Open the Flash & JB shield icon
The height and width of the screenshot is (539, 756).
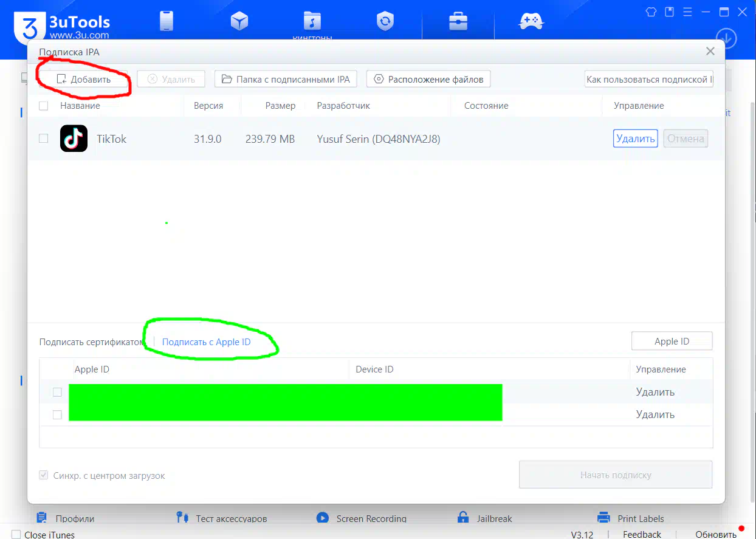pyautogui.click(x=385, y=21)
